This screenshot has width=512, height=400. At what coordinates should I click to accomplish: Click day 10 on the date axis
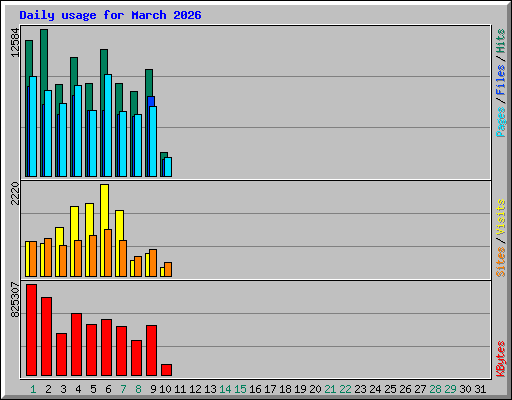tap(165, 389)
